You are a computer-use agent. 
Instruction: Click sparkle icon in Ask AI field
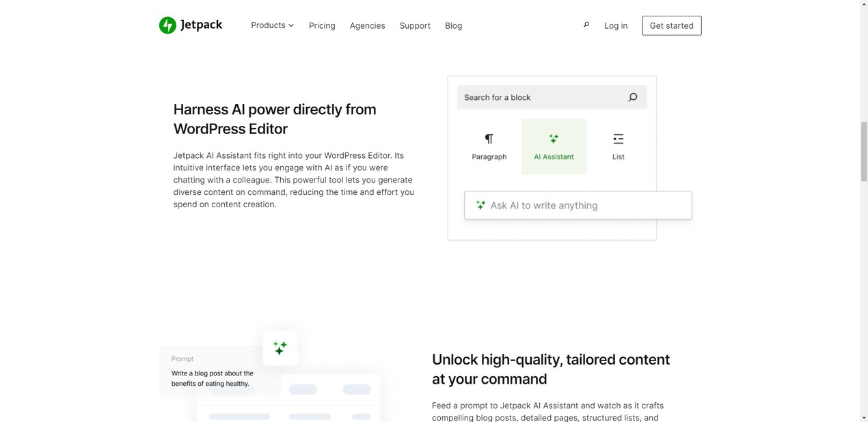pyautogui.click(x=480, y=205)
